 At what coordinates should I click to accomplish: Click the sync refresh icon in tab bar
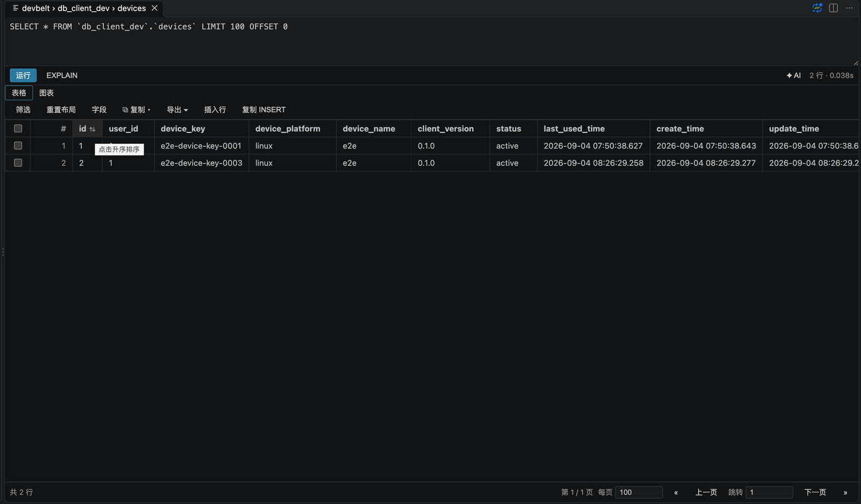[817, 8]
